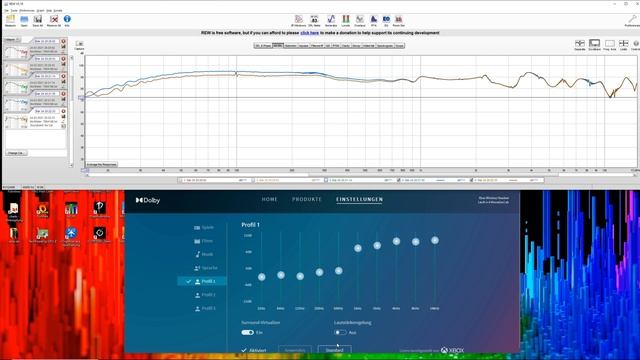The height and width of the screenshot is (360, 640).
Task: Click the Standard reset button in Dolby
Action: coord(334,350)
